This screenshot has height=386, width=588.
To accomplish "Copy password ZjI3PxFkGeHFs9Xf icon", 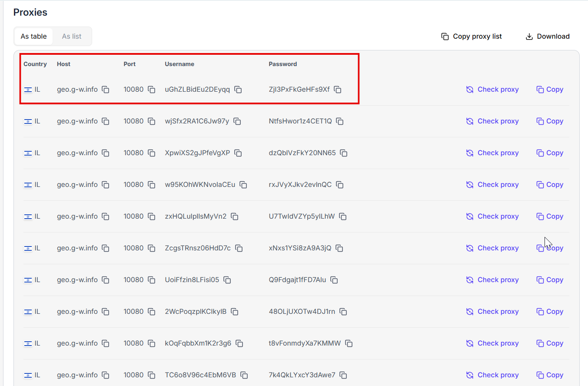I will 338,90.
